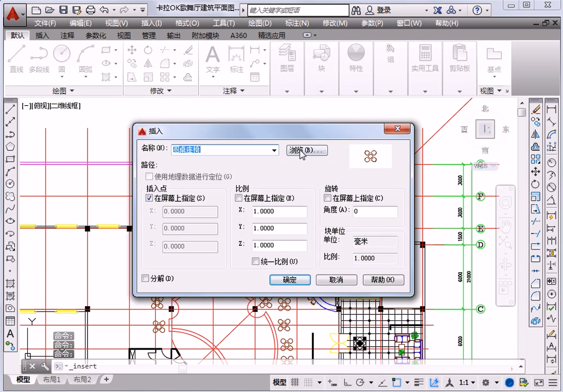Click the 角度(A) rotation angle field

(x=375, y=211)
